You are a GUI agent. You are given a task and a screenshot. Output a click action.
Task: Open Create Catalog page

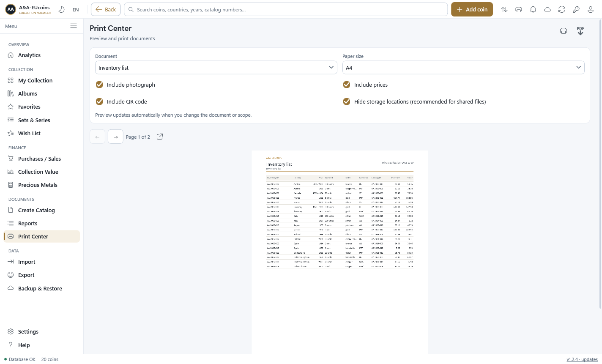click(41, 210)
